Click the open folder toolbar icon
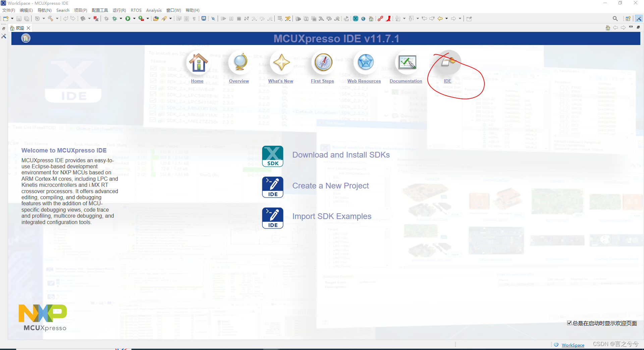This screenshot has height=350, width=644. point(156,18)
